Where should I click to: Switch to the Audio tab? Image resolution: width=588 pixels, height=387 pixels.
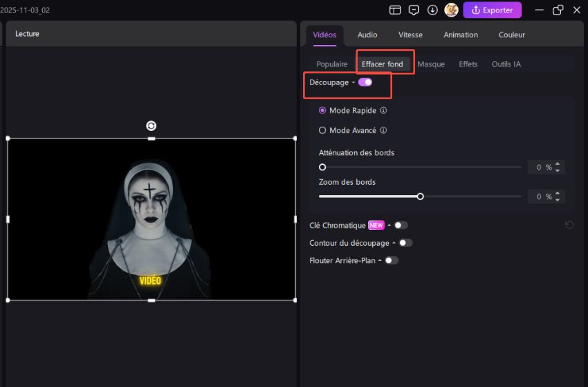(x=367, y=35)
